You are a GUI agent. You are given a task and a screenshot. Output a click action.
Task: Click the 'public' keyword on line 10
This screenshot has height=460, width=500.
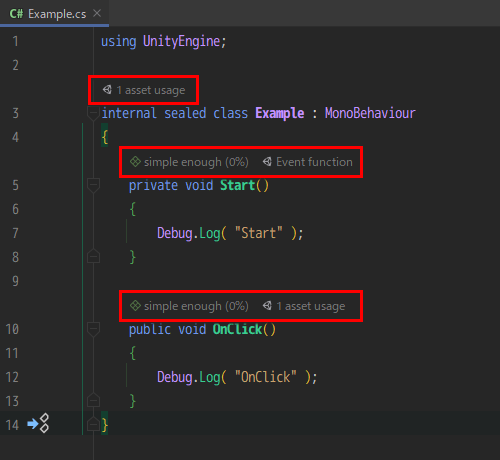point(150,329)
